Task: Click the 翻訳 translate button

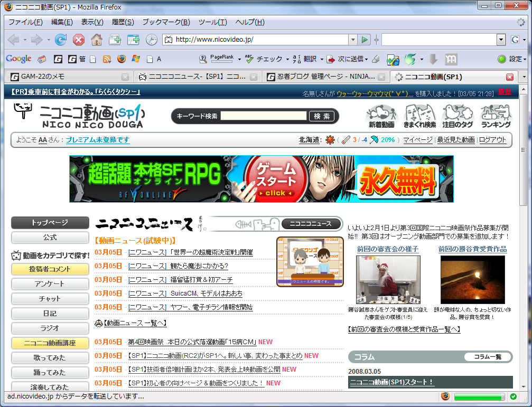Action: 305,59
